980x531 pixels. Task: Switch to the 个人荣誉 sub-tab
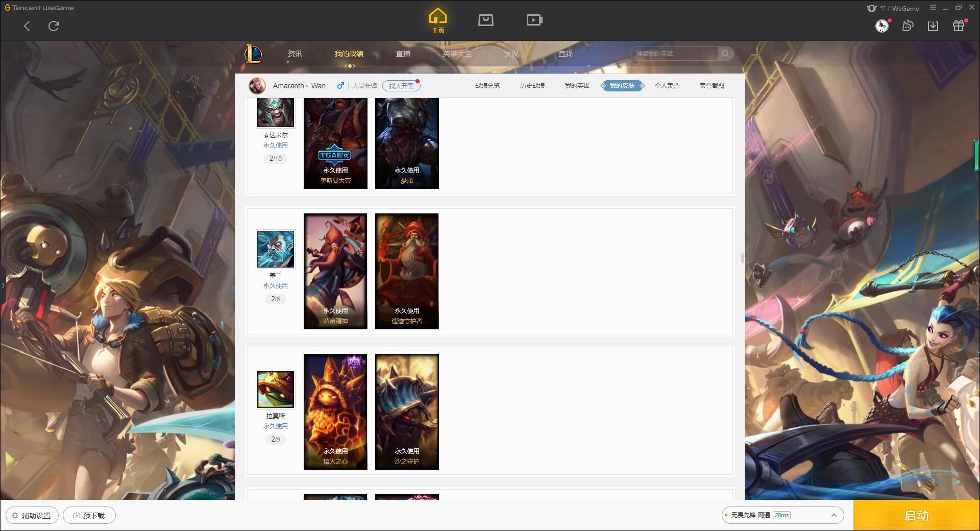coord(667,86)
